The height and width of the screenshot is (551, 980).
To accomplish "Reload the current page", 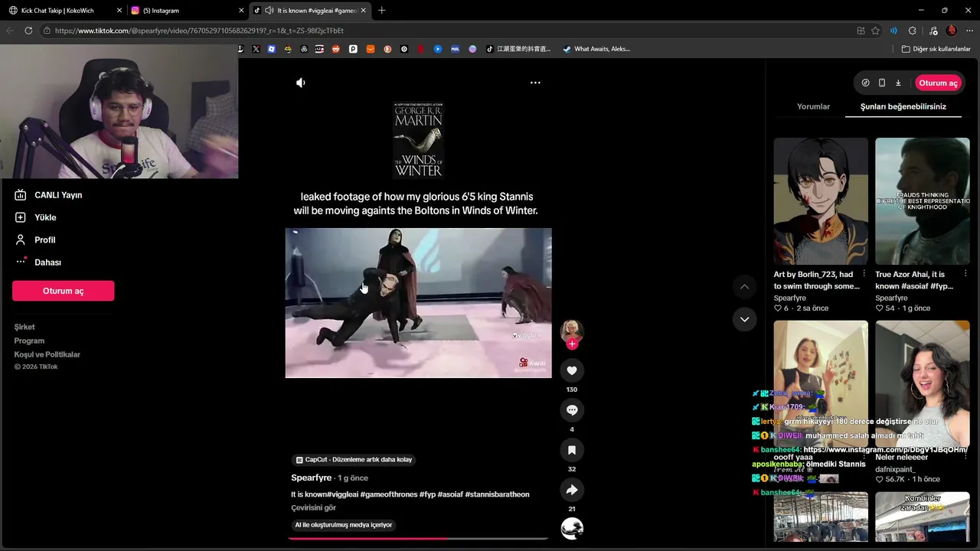I will click(28, 31).
